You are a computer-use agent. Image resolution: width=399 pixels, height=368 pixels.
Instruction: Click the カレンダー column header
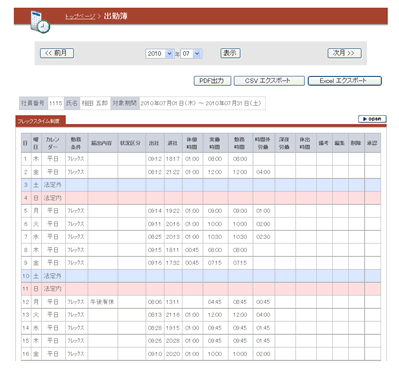coord(53,143)
